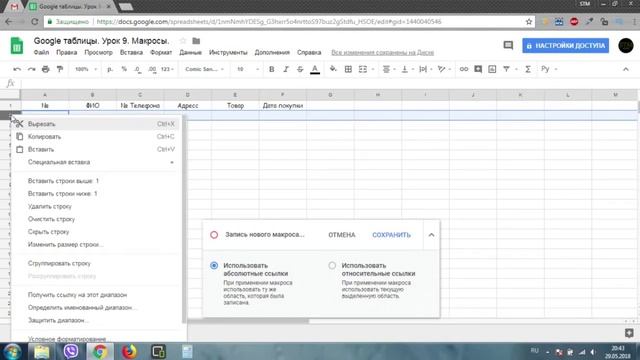Open the number format 123 dropdown

coord(167,69)
